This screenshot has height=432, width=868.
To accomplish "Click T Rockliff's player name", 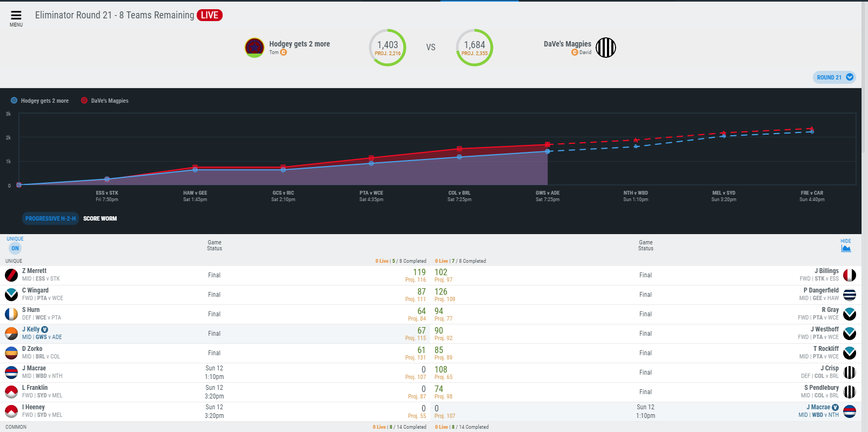I will 826,349.
